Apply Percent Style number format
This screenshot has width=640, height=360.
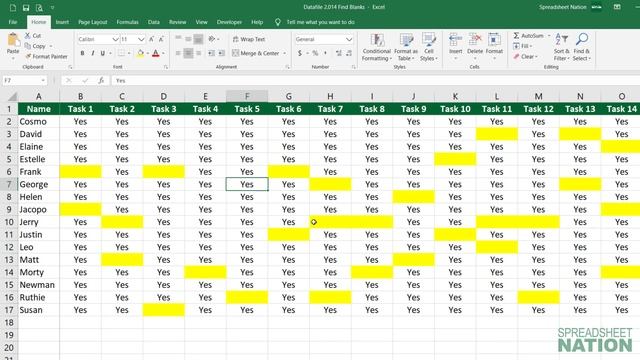315,53
